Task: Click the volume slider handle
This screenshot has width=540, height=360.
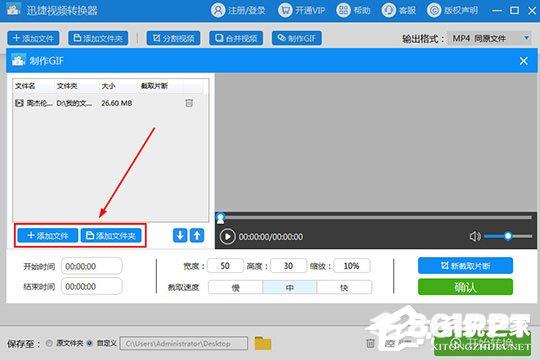Action: pyautogui.click(x=508, y=236)
